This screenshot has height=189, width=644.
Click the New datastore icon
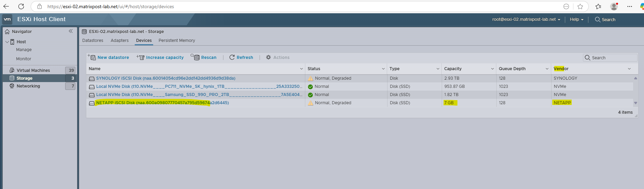pyautogui.click(x=92, y=57)
